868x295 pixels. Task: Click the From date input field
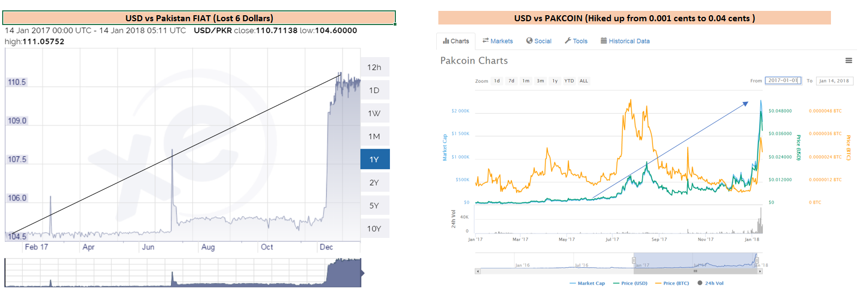(x=783, y=81)
